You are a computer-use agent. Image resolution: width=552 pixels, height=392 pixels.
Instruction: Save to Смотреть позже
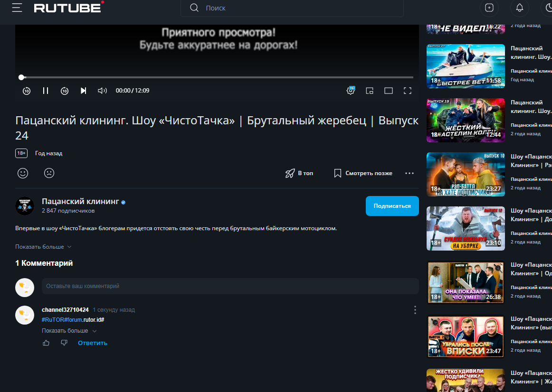pyautogui.click(x=363, y=173)
